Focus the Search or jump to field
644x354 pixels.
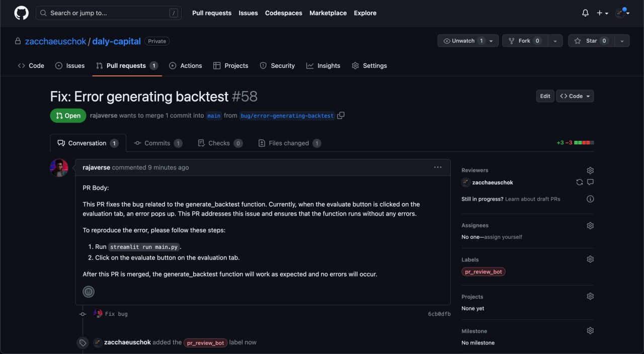coord(109,13)
